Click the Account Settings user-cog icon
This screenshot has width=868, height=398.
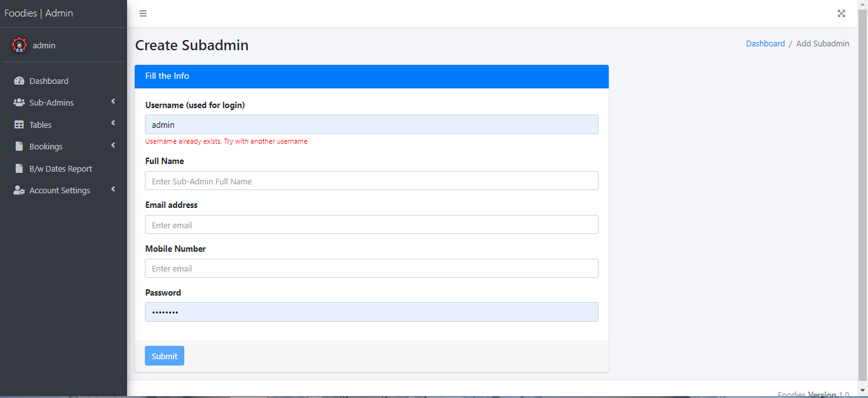19,190
